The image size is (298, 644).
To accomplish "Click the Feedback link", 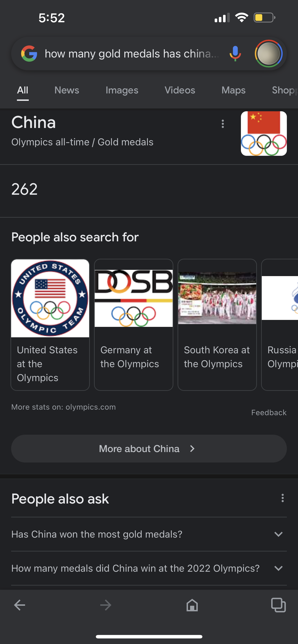I will point(269,412).
